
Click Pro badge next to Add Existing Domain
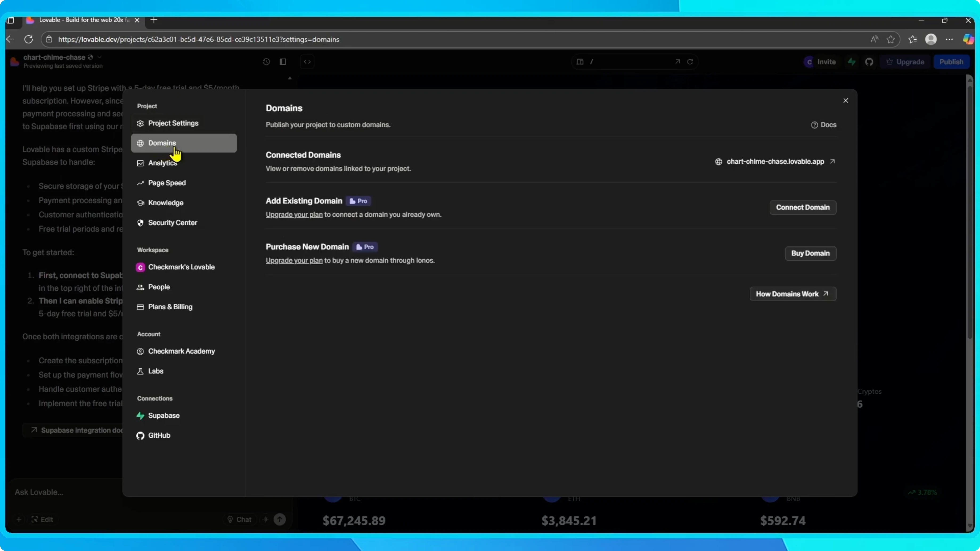(358, 201)
